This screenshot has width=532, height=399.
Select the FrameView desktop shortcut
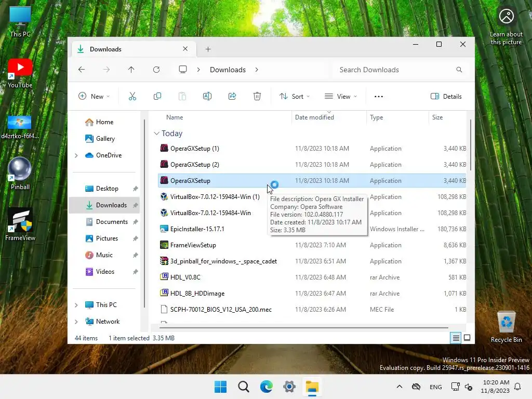pos(20,224)
